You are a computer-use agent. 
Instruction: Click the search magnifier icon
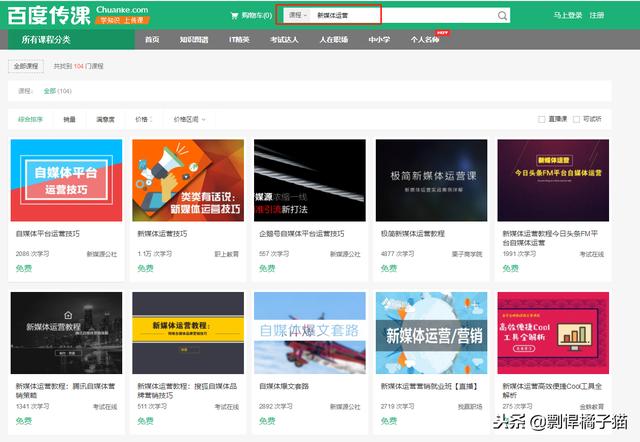coord(502,16)
